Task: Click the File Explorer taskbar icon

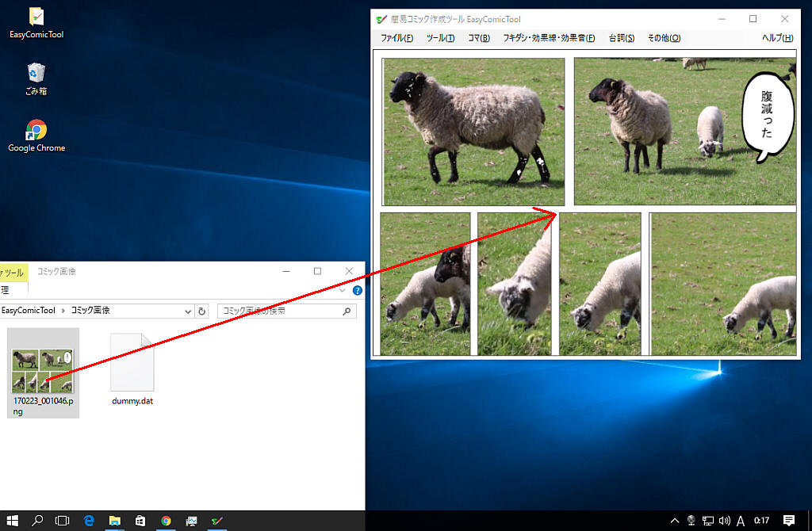Action: 115,521
